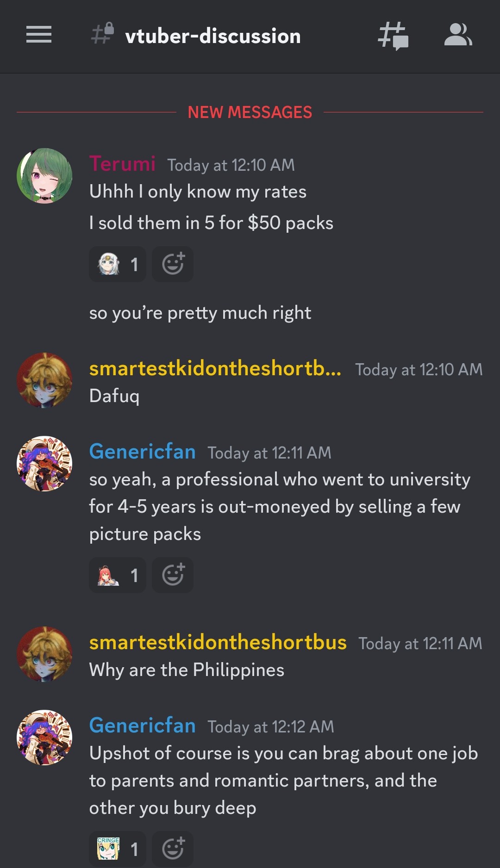Tap the locked channel hash icon
The width and height of the screenshot is (500, 868).
(x=102, y=33)
